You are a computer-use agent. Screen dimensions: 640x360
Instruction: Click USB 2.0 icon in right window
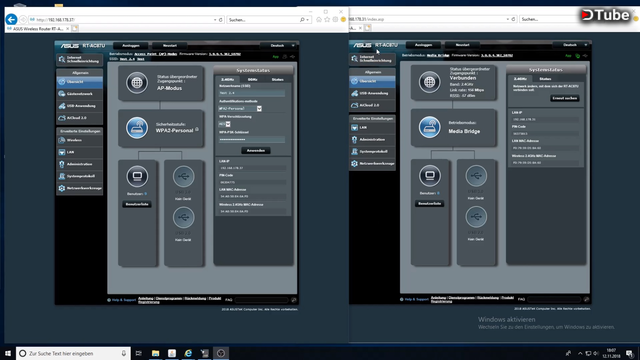pos(476,216)
